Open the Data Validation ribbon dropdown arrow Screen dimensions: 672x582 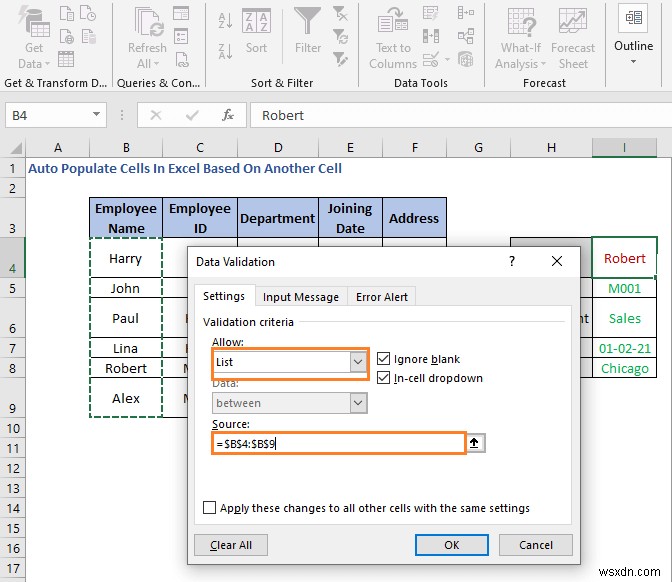[x=447, y=59]
